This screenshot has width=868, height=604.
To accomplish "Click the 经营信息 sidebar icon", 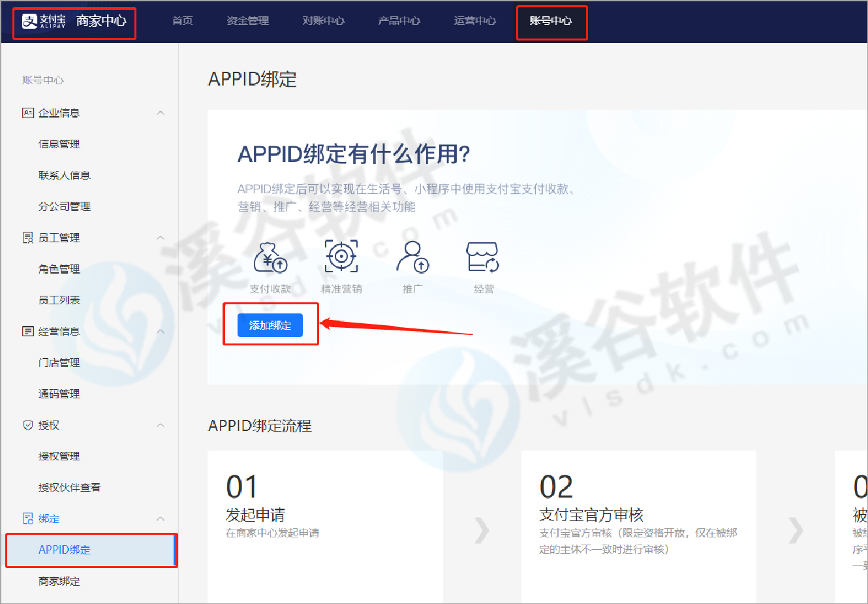I will 28,332.
